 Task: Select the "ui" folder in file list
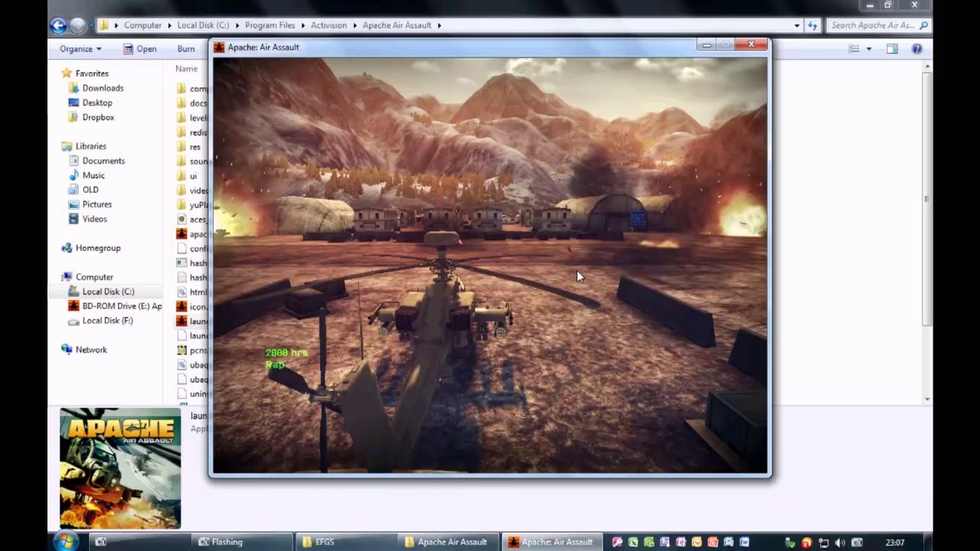click(x=193, y=176)
